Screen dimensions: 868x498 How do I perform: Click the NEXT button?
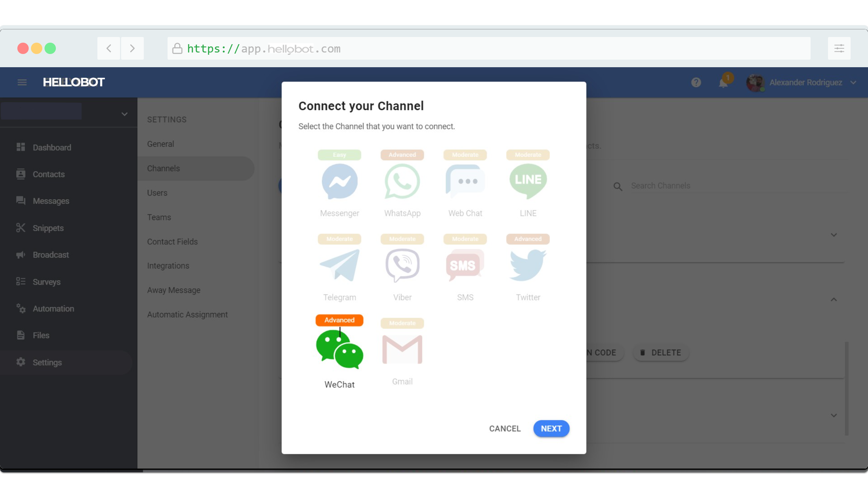pyautogui.click(x=551, y=429)
